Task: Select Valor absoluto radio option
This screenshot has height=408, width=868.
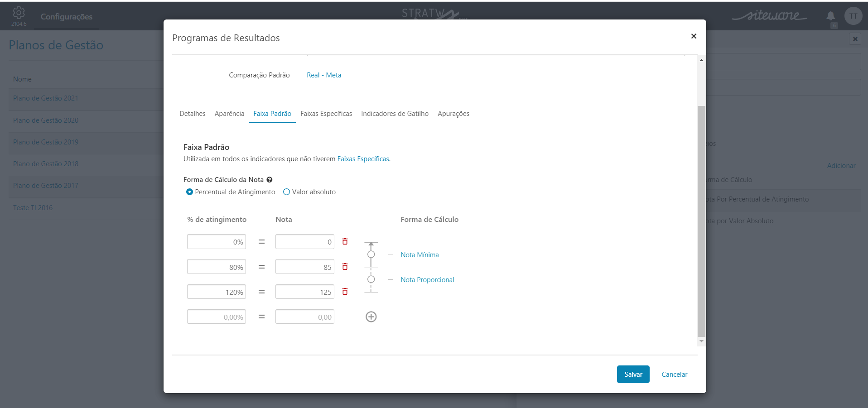Action: click(286, 192)
